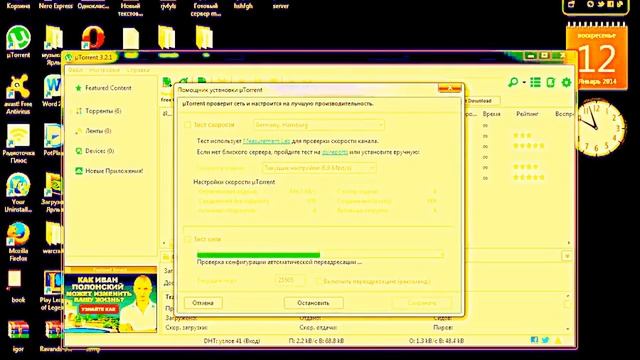Select Devices (0) in the sidebar
This screenshot has height=360, width=640.
[100, 151]
